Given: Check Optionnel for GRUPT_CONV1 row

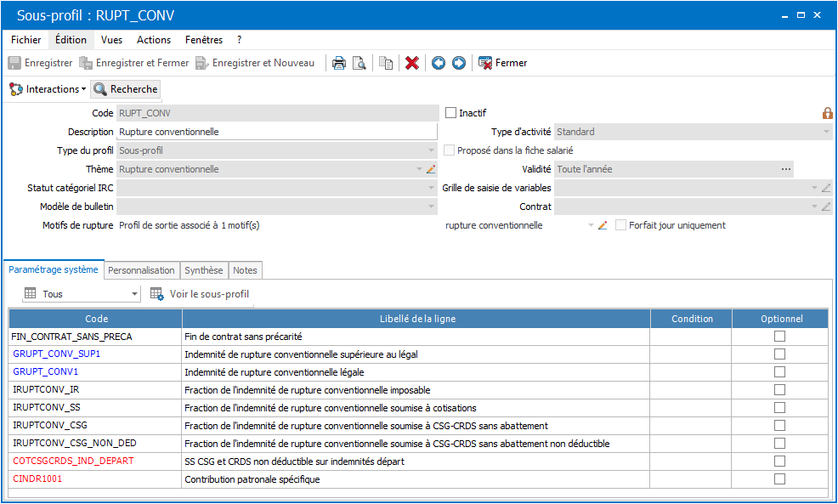Looking at the screenshot, I should coord(779,372).
